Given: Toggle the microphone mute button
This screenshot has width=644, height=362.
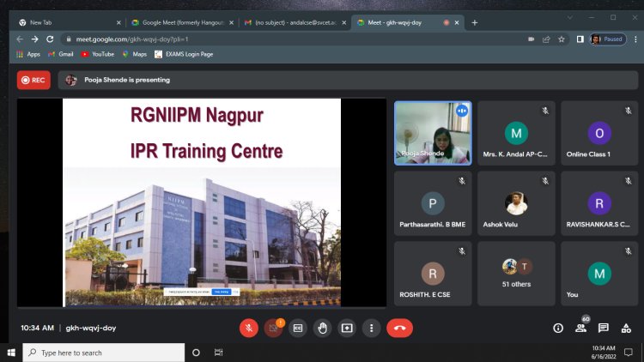Looking at the screenshot, I should (x=249, y=328).
